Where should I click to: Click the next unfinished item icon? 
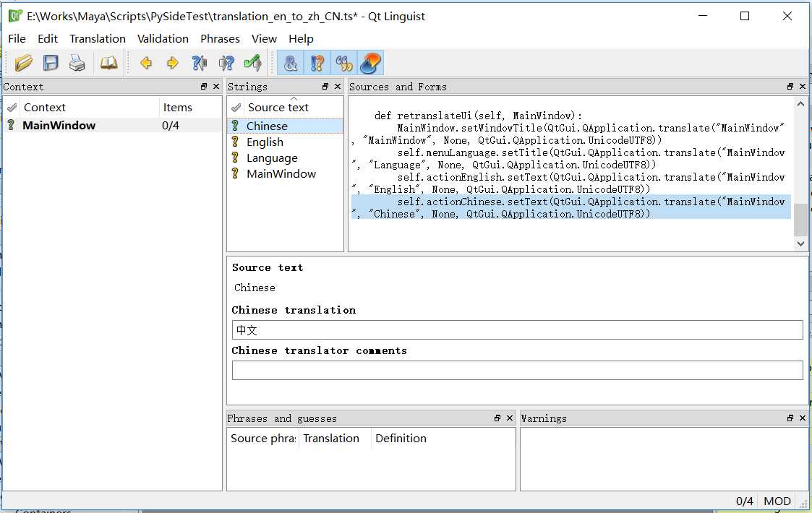click(226, 63)
